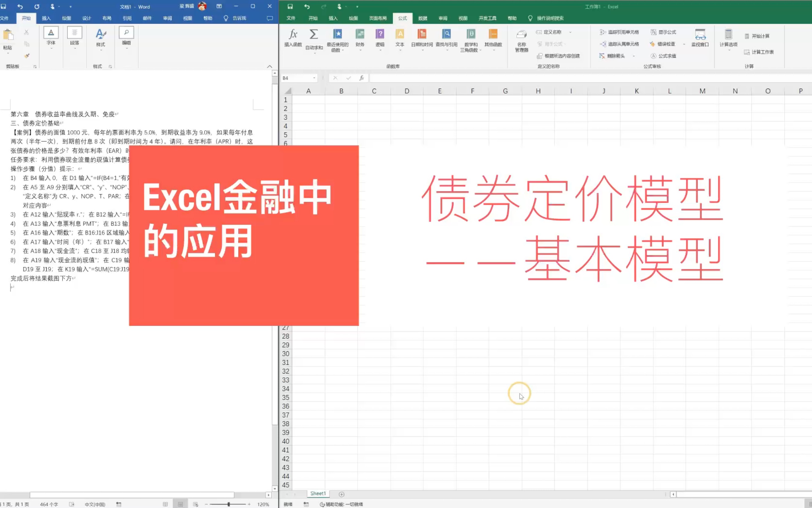This screenshot has width=812, height=508.
Task: Expand the Error Checking dropdown arrow
Action: pos(684,44)
